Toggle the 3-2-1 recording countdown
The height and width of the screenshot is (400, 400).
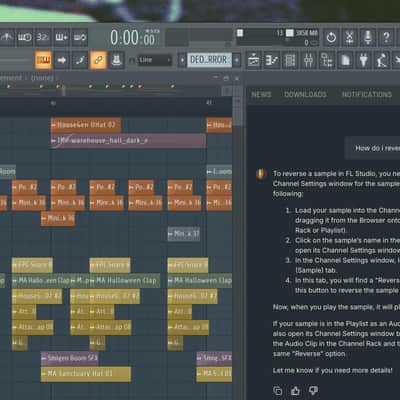point(43,37)
